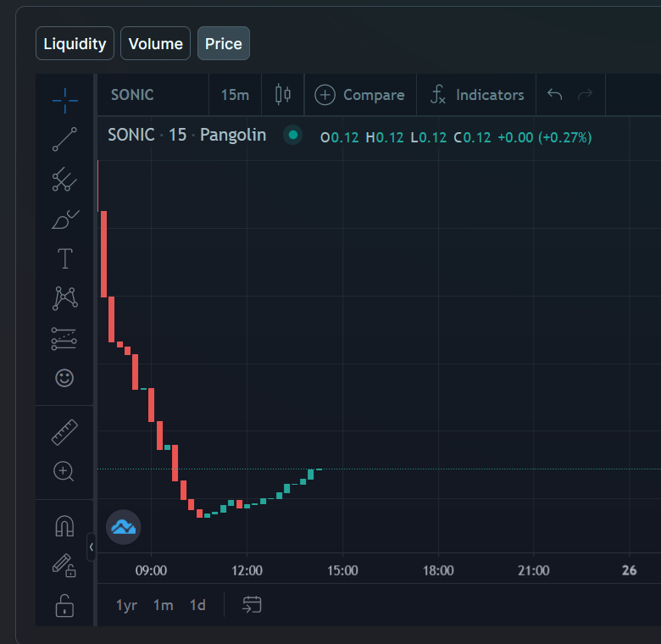Set the range to 1d
This screenshot has height=644, width=661.
click(x=197, y=605)
